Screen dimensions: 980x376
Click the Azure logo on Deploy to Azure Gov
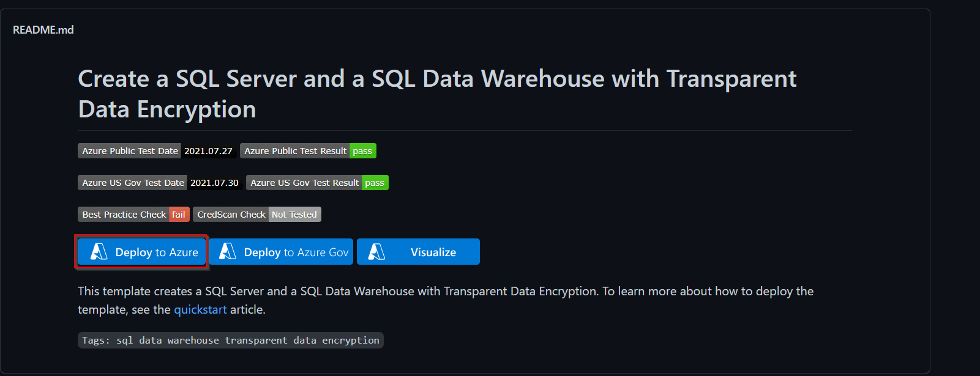click(x=227, y=252)
